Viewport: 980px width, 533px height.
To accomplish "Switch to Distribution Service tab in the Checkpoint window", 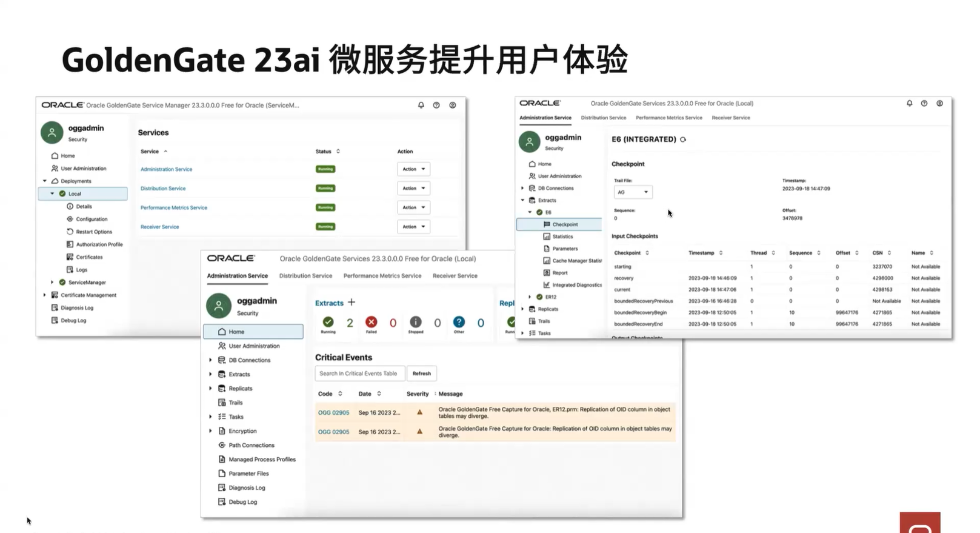I will pos(604,118).
